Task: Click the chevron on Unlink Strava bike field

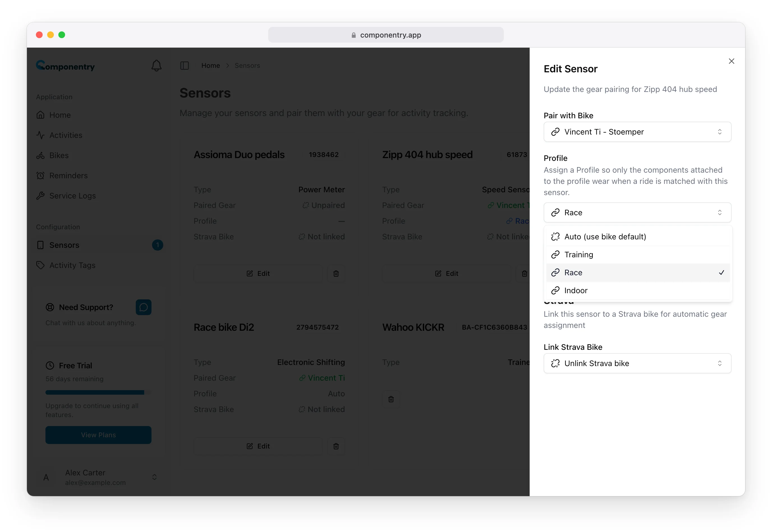Action: click(x=720, y=363)
